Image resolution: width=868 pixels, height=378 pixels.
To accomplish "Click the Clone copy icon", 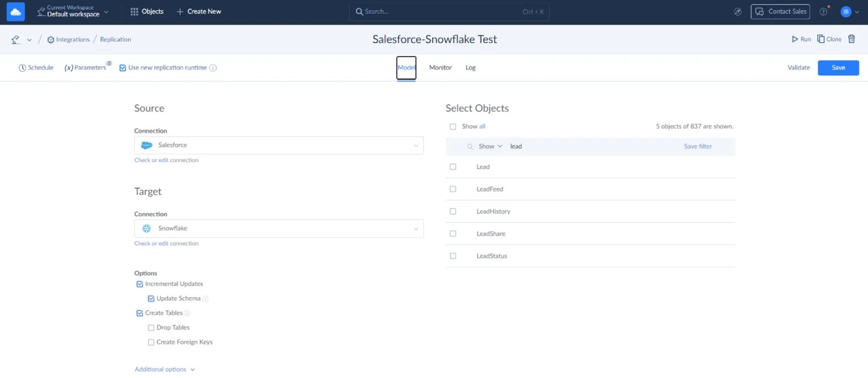I will point(821,39).
